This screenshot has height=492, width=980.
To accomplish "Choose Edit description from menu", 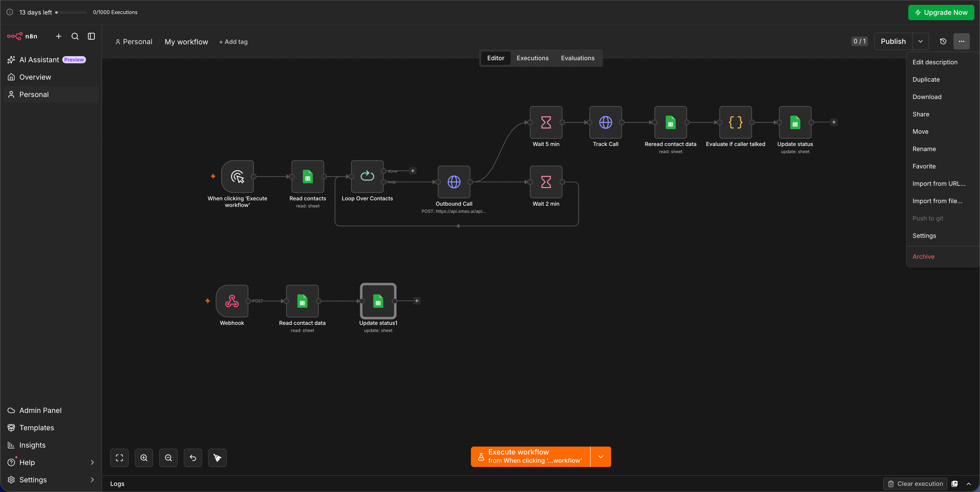I will [943, 62].
